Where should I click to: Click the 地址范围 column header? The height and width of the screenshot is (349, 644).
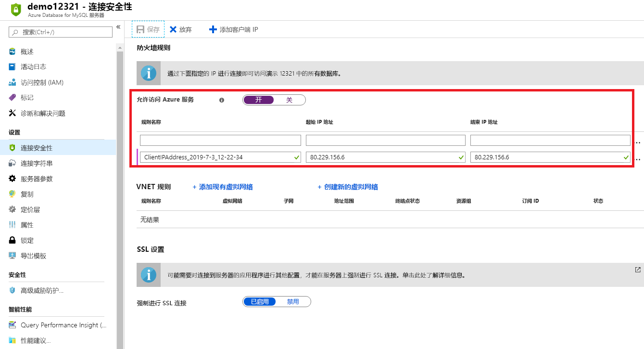click(x=344, y=201)
